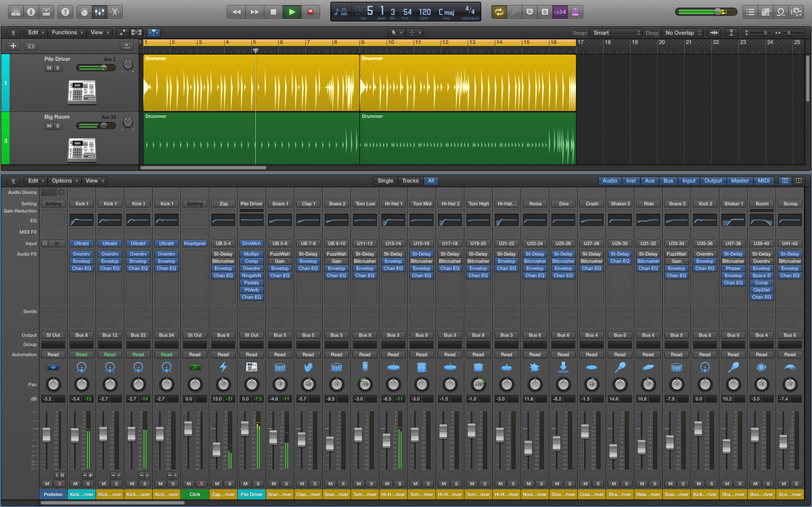This screenshot has width=812, height=507.
Task: Click the Noise channel burst icon
Action: pyautogui.click(x=535, y=368)
